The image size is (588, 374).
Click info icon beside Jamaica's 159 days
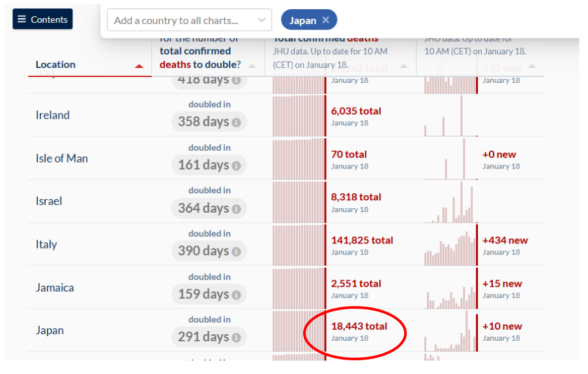pyautogui.click(x=236, y=295)
